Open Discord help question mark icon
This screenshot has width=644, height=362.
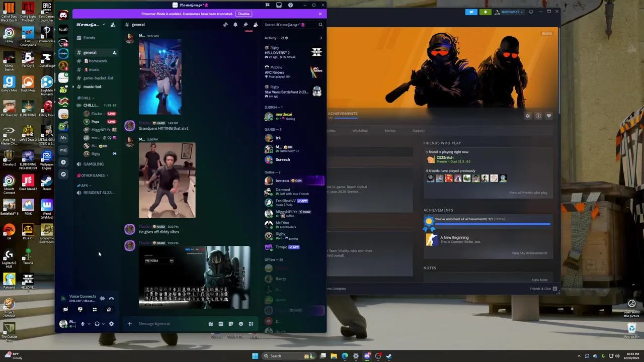(x=290, y=5)
